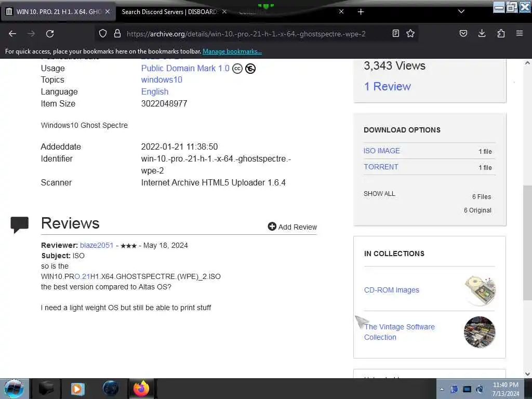This screenshot has height=399, width=532.
Task: Close the WIN 10 PRO archive tab
Action: point(108,11)
